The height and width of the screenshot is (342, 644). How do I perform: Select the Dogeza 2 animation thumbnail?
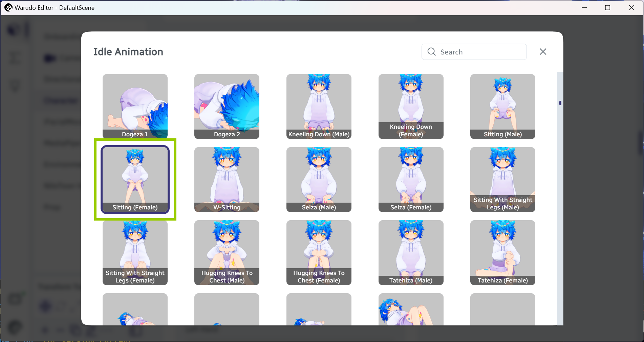(x=227, y=107)
